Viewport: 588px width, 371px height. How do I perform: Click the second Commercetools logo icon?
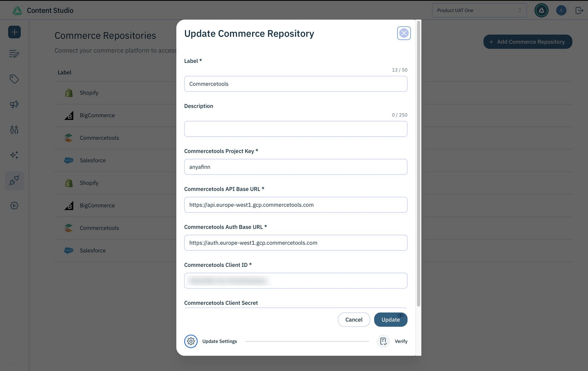[x=69, y=228]
